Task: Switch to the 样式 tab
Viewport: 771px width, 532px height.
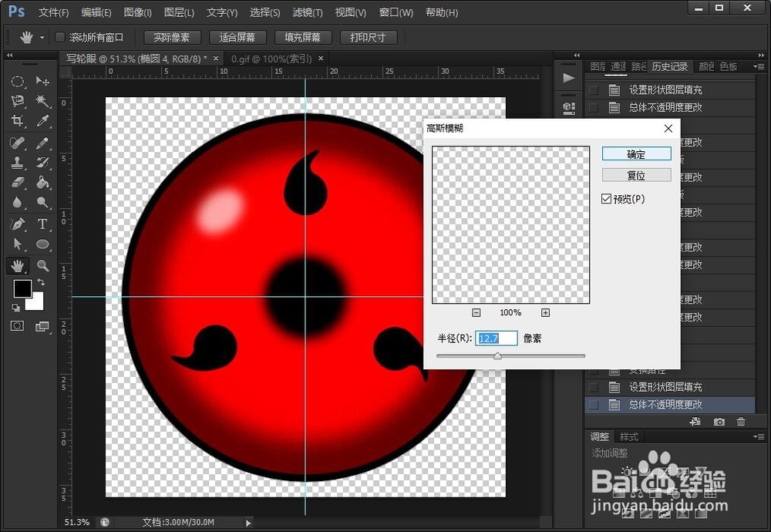Action: click(628, 436)
